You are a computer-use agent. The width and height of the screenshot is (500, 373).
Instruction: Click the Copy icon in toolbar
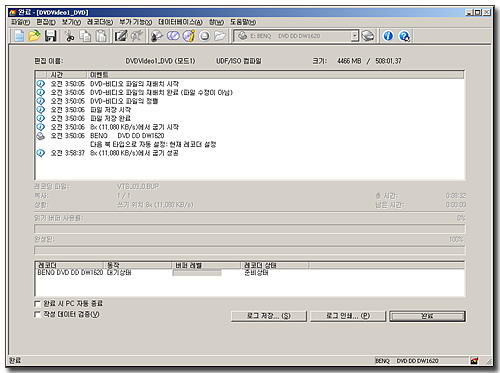point(85,36)
